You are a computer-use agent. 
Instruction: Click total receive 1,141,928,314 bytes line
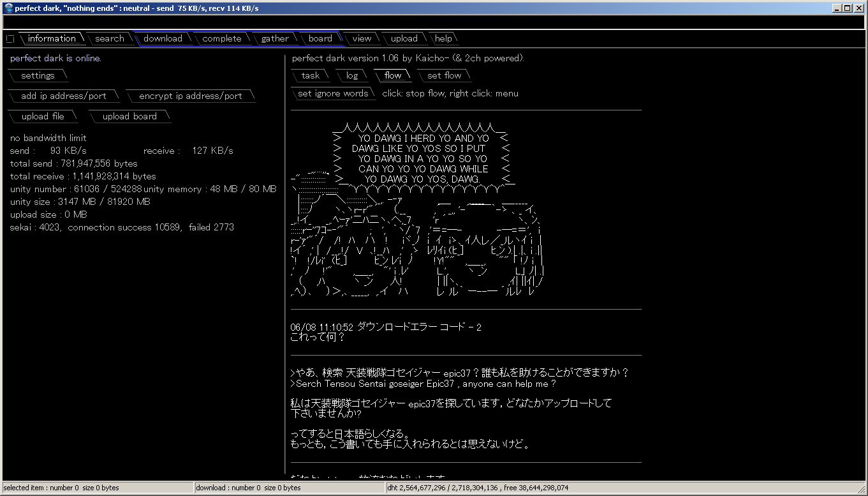[83, 176]
